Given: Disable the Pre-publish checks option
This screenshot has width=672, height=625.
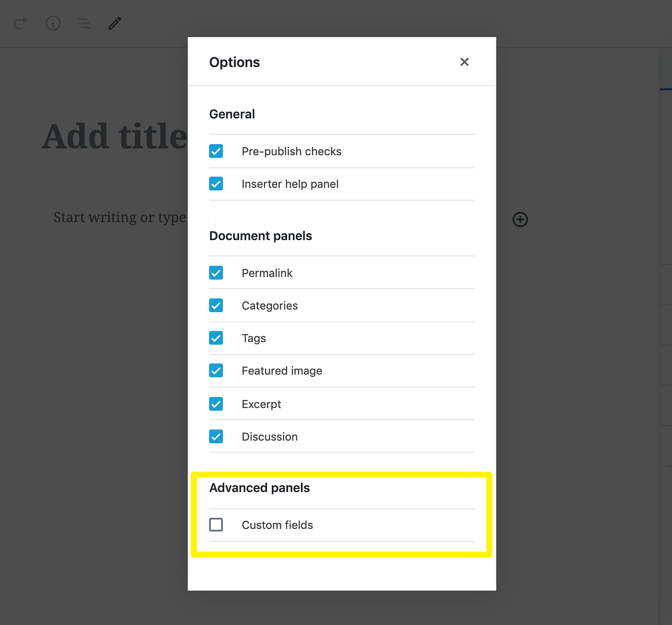Looking at the screenshot, I should point(216,150).
